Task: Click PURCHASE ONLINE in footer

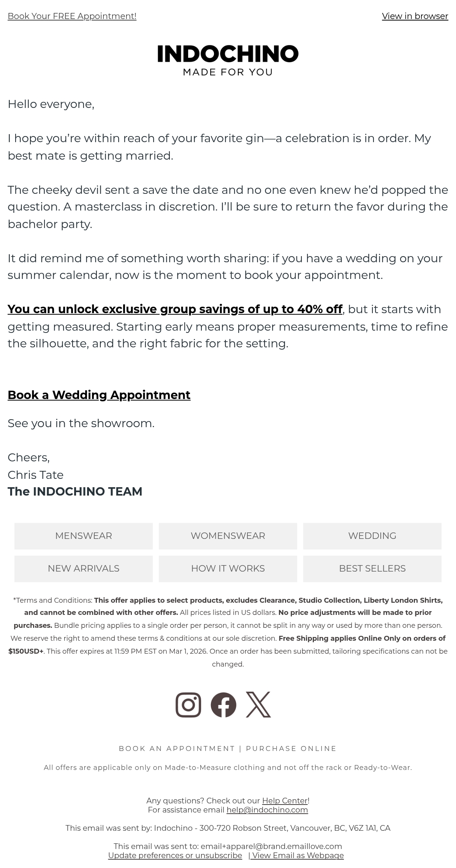Action: point(291,748)
